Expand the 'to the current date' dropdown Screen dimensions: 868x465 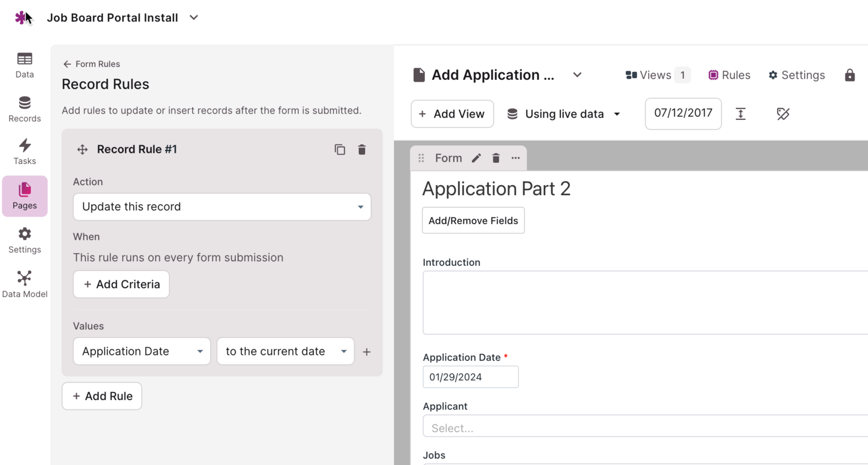tap(285, 352)
